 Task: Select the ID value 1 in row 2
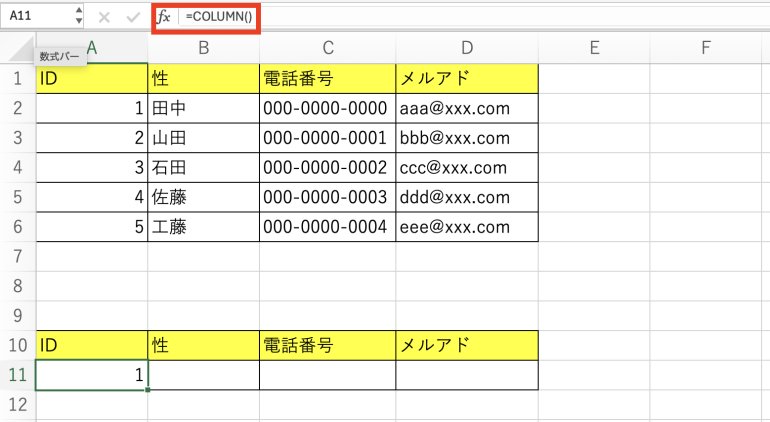tap(92, 108)
